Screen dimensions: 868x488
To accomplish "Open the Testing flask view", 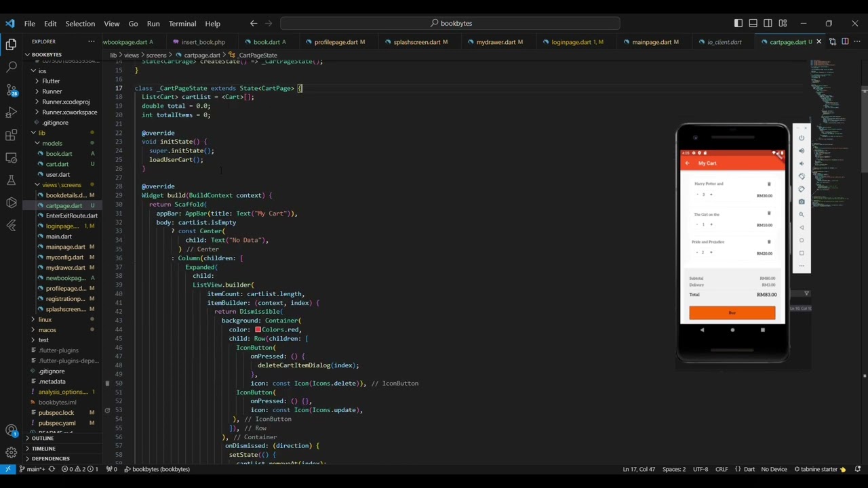I will point(11,180).
